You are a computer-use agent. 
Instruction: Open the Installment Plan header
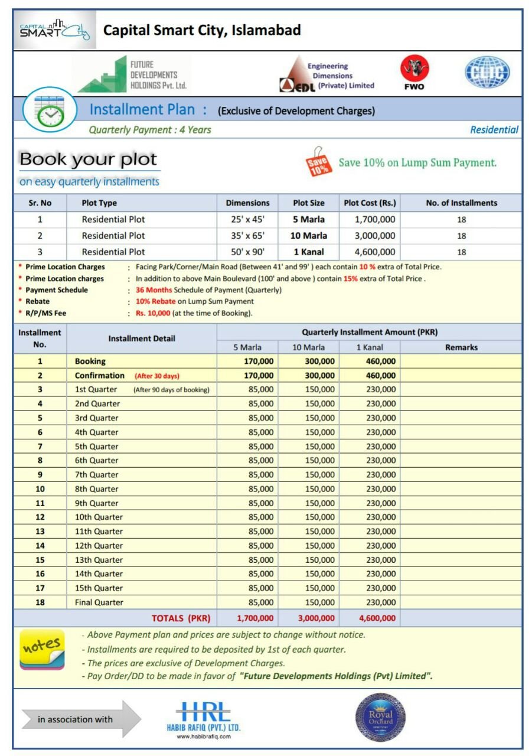[x=142, y=110]
